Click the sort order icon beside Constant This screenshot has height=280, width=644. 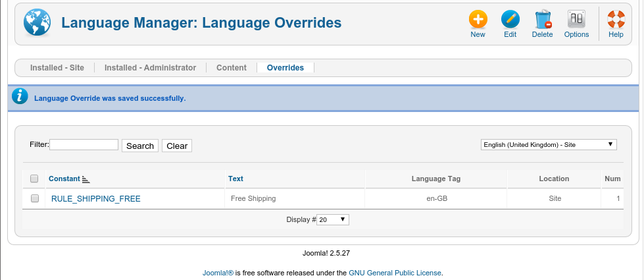[x=86, y=179]
